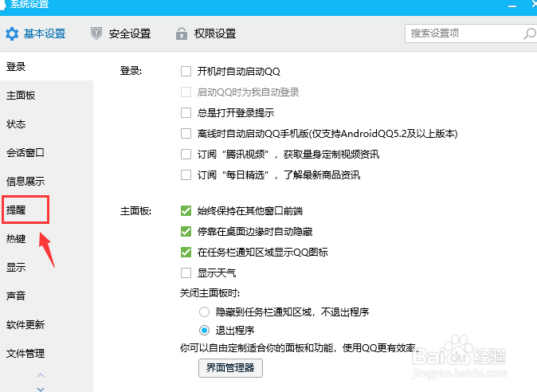The width and height of the screenshot is (537, 392).
Task: Select 主面板 in the sidebar
Action: [46, 95]
